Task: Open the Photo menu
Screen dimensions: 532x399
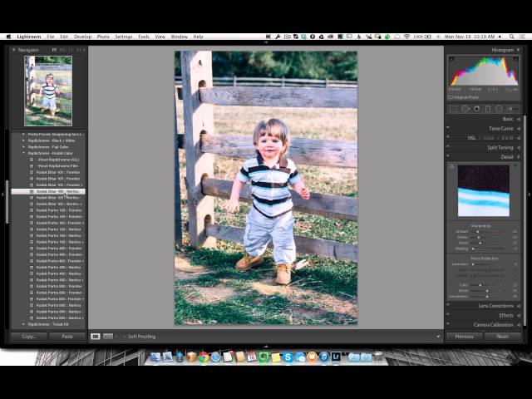Action: (x=103, y=37)
